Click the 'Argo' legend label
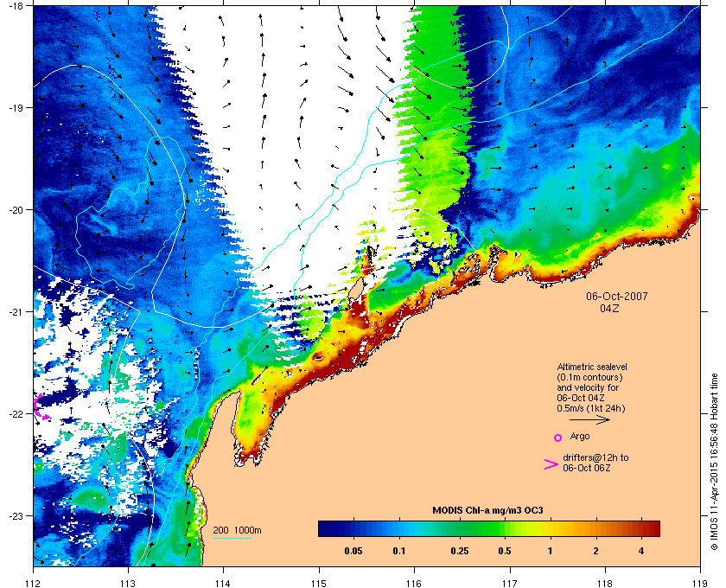This screenshot has height=588, width=726. tap(580, 436)
